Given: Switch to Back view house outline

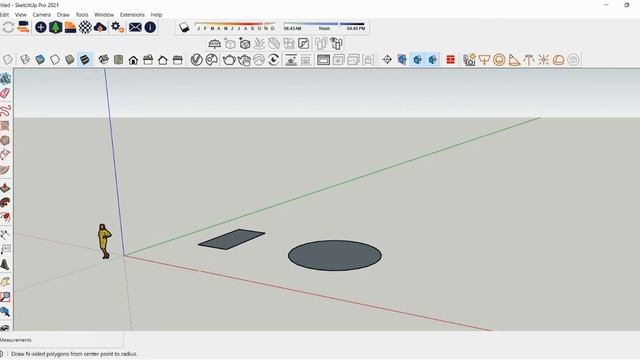Looking at the screenshot, I should tap(162, 60).
